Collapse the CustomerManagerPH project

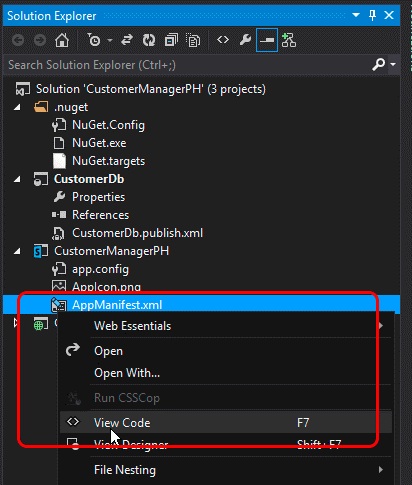[x=17, y=251]
